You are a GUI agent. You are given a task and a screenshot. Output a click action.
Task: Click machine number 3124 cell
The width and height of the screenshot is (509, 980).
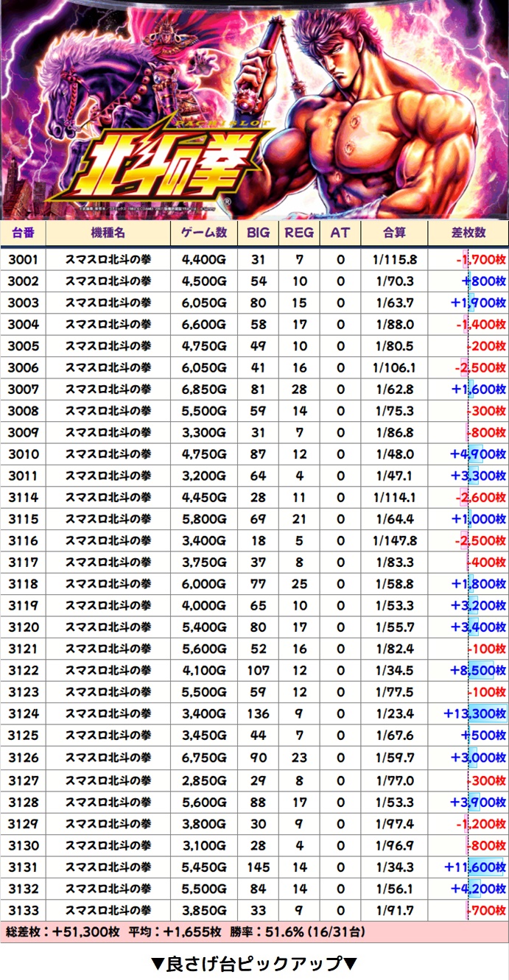pos(23,713)
